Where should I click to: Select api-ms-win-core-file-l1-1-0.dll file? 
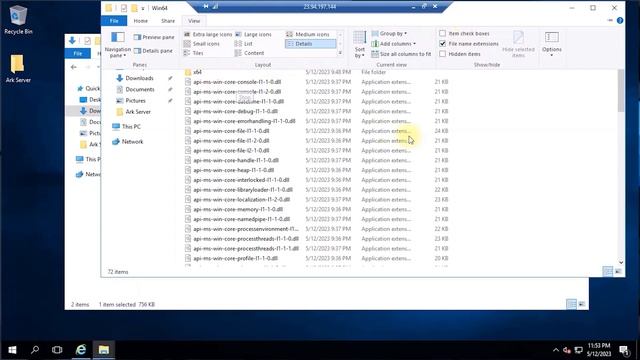[231, 131]
